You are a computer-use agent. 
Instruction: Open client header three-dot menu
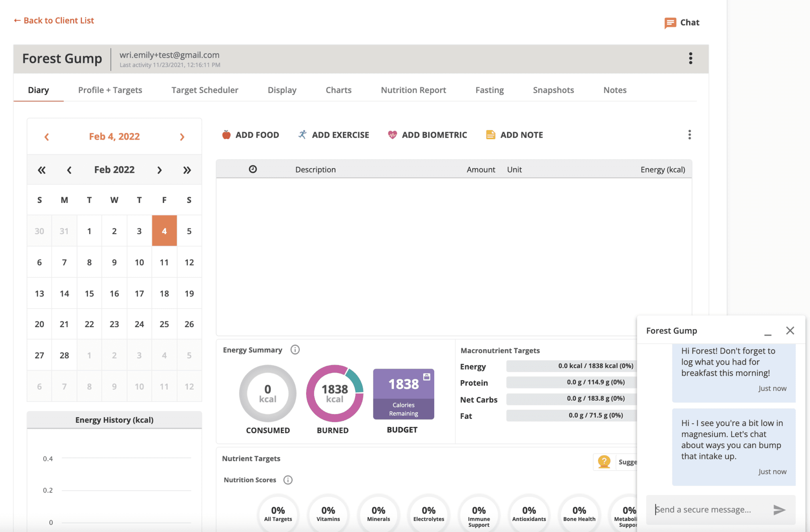click(691, 59)
